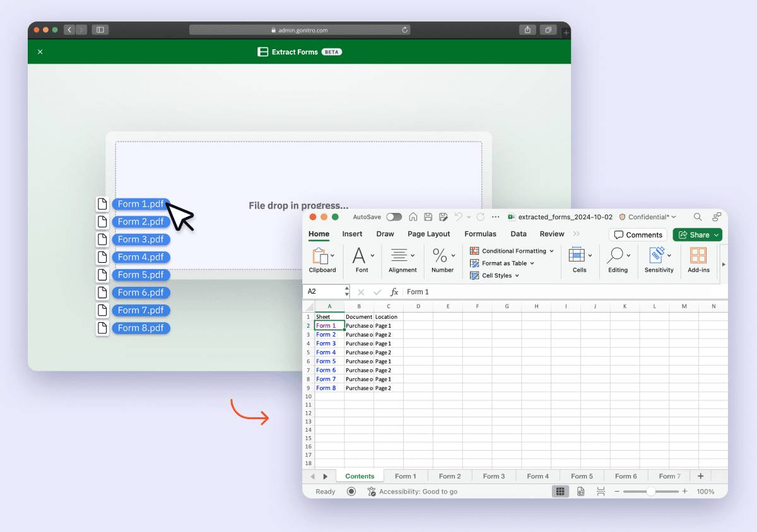Confirm entry with the checkmark icon

(x=377, y=292)
